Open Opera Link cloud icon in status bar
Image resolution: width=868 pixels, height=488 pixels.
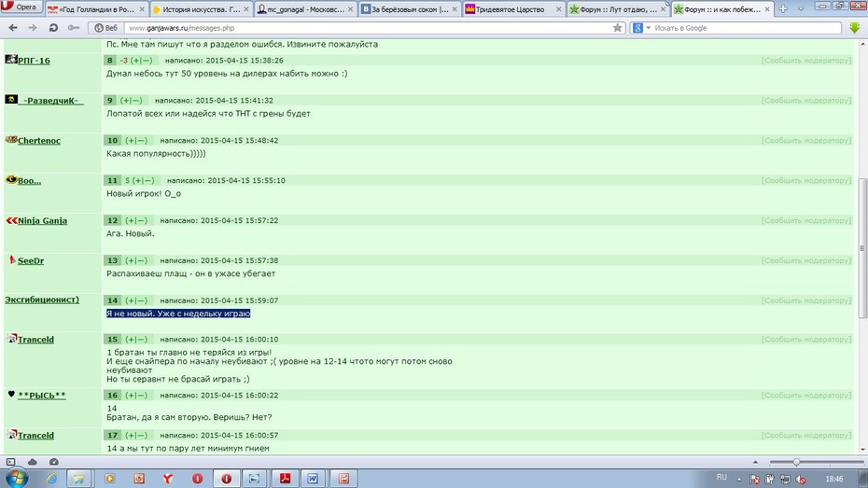click(x=32, y=462)
